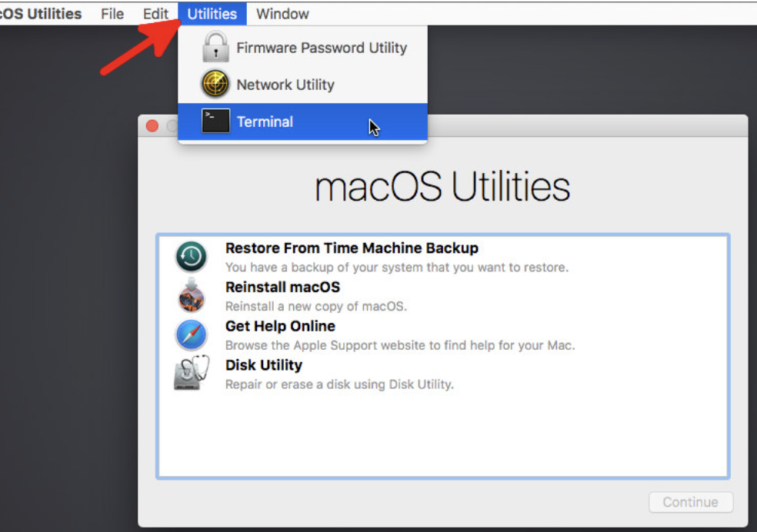Viewport: 757px width, 532px height.
Task: Click the Time Machine clock icon
Action: point(192,256)
